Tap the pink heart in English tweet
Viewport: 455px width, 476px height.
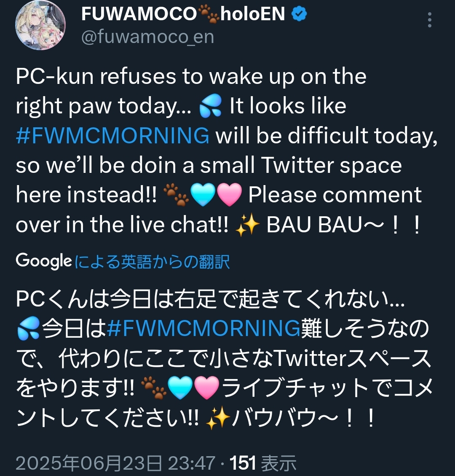pyautogui.click(x=230, y=195)
